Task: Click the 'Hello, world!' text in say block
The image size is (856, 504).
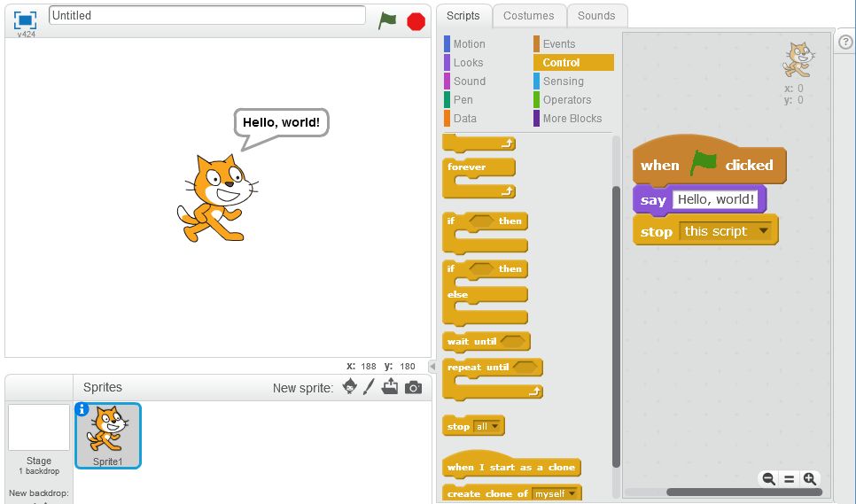Action: [x=715, y=199]
